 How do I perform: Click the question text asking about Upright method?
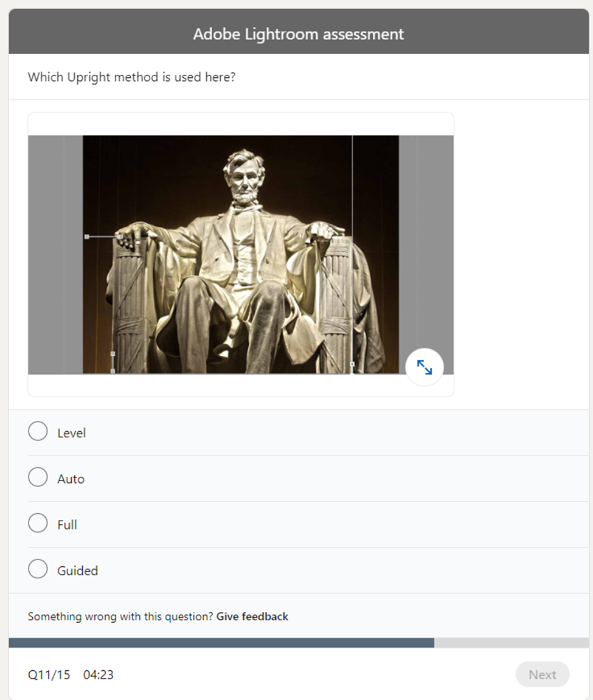pos(133,77)
